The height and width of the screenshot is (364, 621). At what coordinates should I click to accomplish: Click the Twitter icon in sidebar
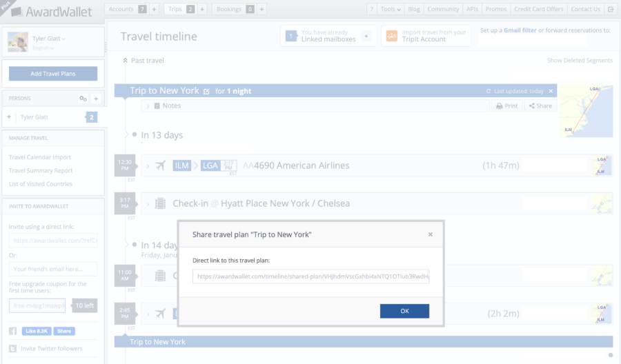coord(12,349)
